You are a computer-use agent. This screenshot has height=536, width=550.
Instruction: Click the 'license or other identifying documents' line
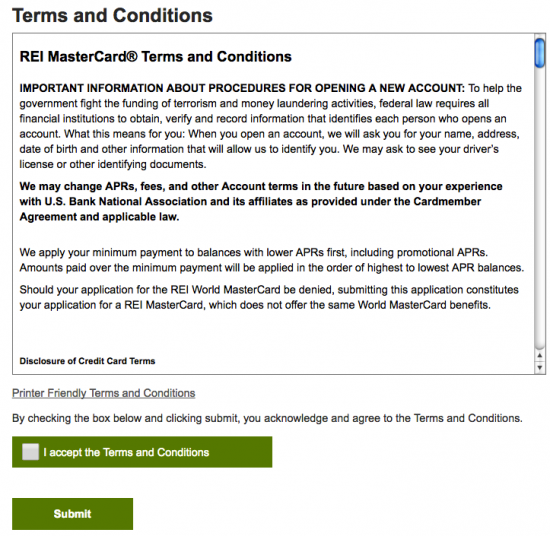(113, 164)
